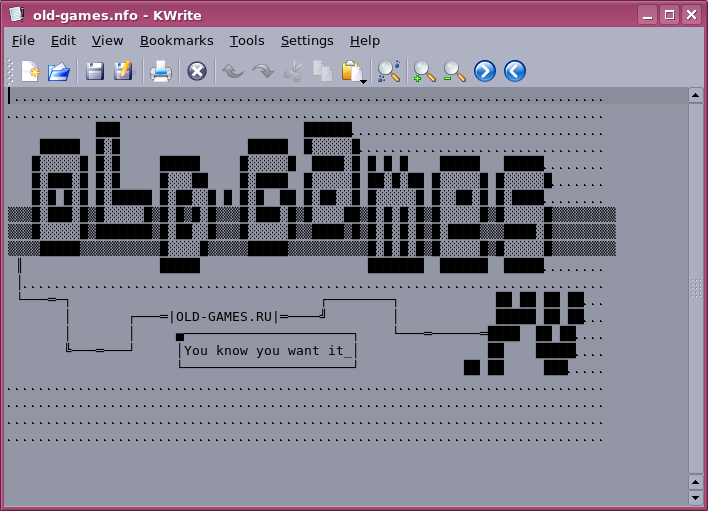Place cursor in 'You know you want it_' text

tap(267, 351)
